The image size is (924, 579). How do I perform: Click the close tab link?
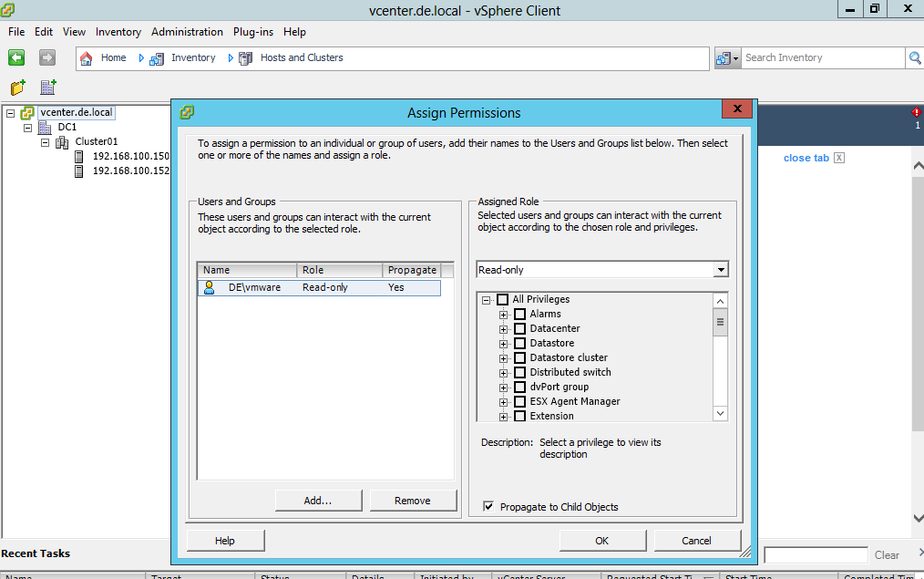(806, 158)
